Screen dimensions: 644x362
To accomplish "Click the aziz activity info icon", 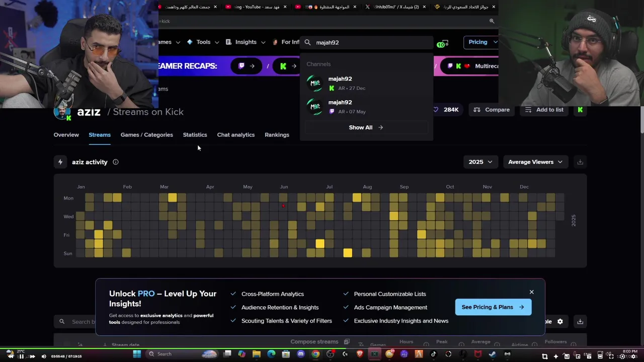I will (x=116, y=162).
